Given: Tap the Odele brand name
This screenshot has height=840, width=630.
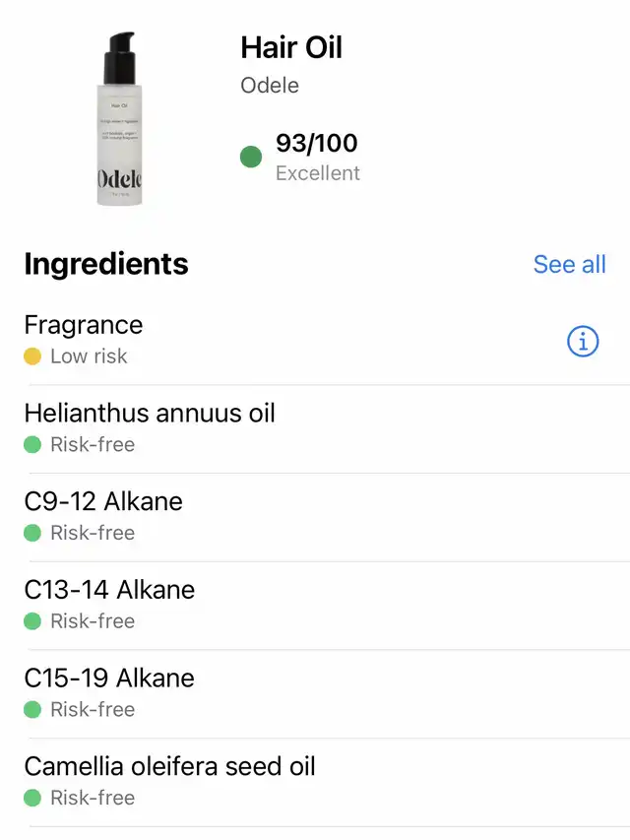Looking at the screenshot, I should pos(270,86).
